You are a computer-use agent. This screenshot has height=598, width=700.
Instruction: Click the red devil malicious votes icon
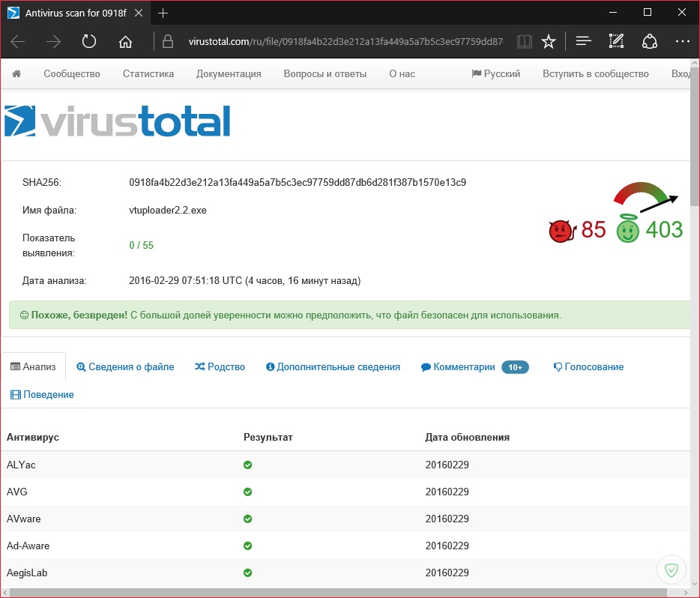(x=561, y=231)
